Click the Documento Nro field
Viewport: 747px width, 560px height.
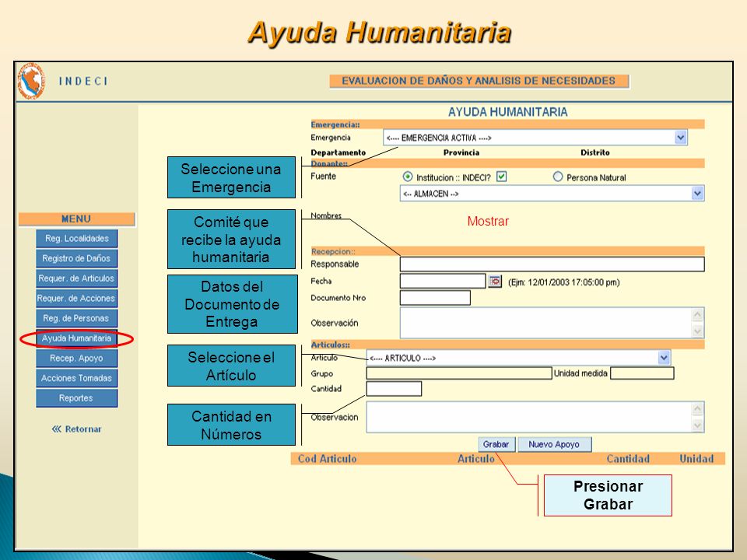436,298
